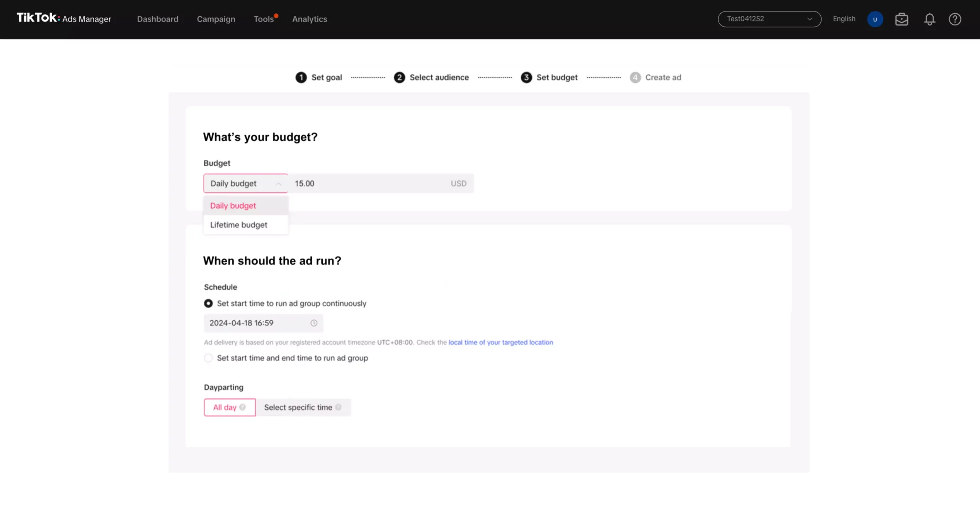Click the clock icon in start time field
The width and height of the screenshot is (980, 510).
pos(314,323)
